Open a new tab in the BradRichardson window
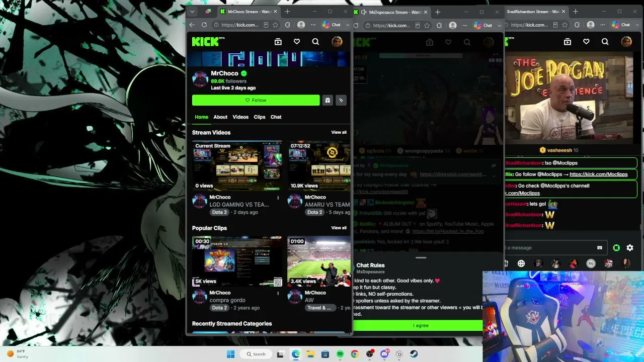Screen dimensions: 644x362 coord(576,12)
